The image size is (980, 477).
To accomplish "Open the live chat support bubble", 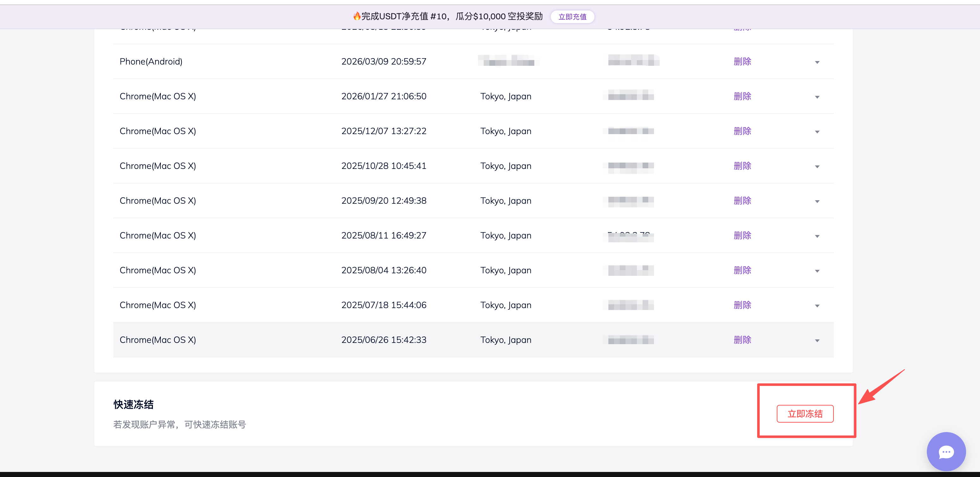I will tap(946, 451).
